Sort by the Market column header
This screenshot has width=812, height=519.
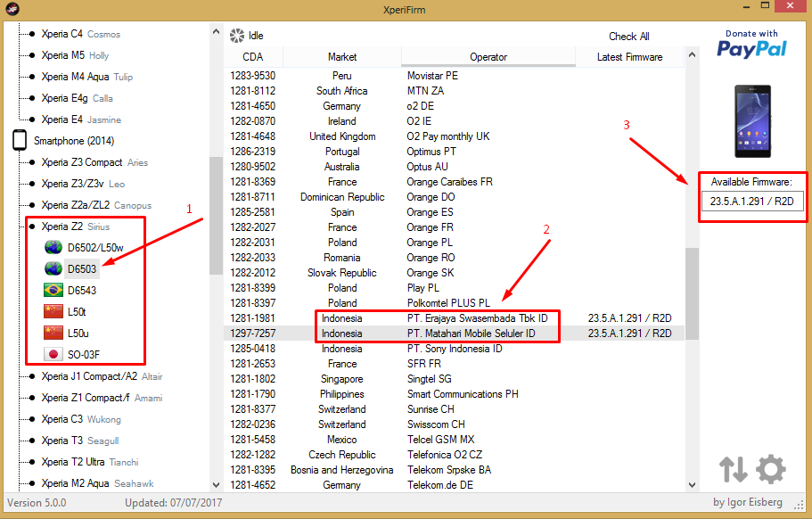pyautogui.click(x=342, y=57)
